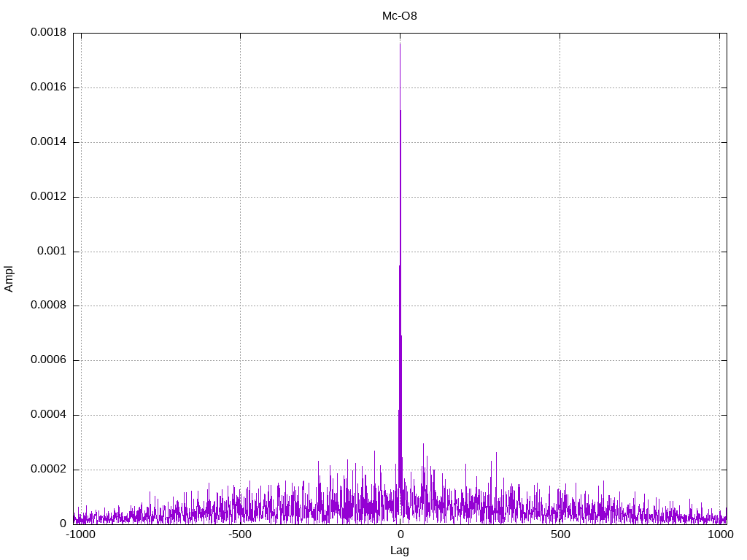
Task: Click the 0 tick label on the y-axis
Action: point(63,524)
